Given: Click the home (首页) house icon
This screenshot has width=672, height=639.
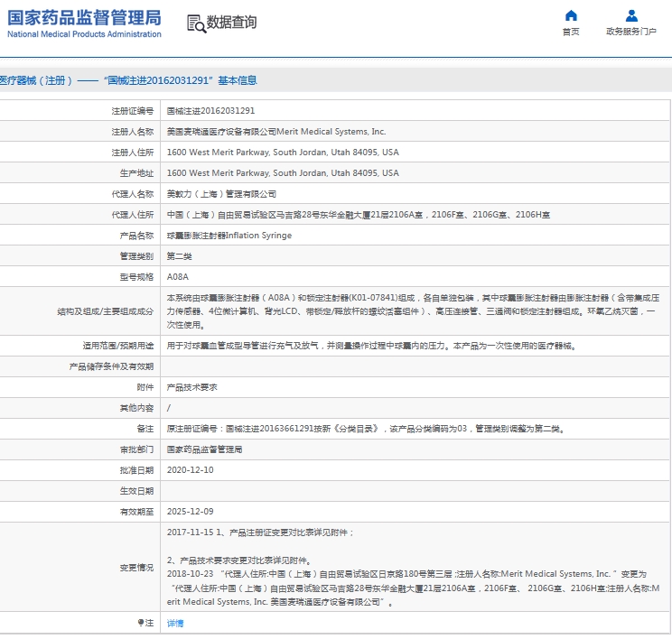Looking at the screenshot, I should [571, 15].
